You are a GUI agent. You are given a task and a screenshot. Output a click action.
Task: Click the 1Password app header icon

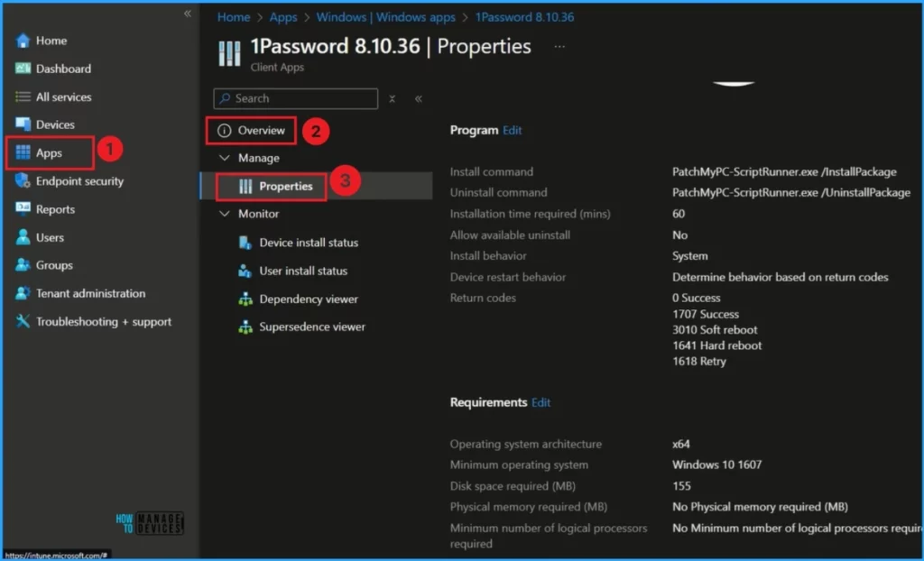(x=229, y=53)
